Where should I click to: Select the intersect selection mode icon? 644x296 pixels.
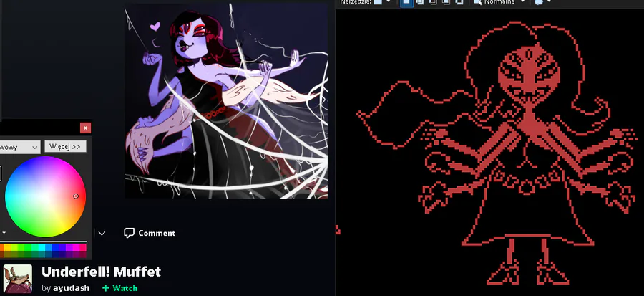(447, 2)
